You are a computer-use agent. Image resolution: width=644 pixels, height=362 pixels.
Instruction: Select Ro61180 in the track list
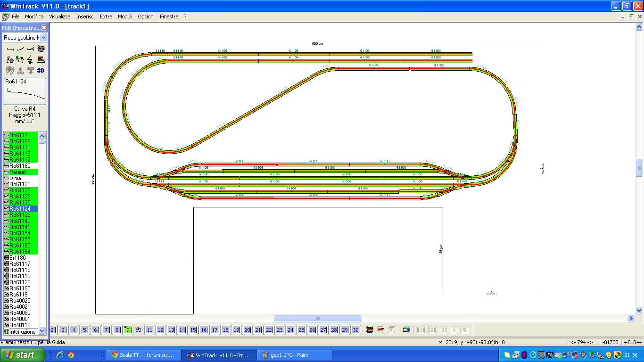pyautogui.click(x=21, y=166)
